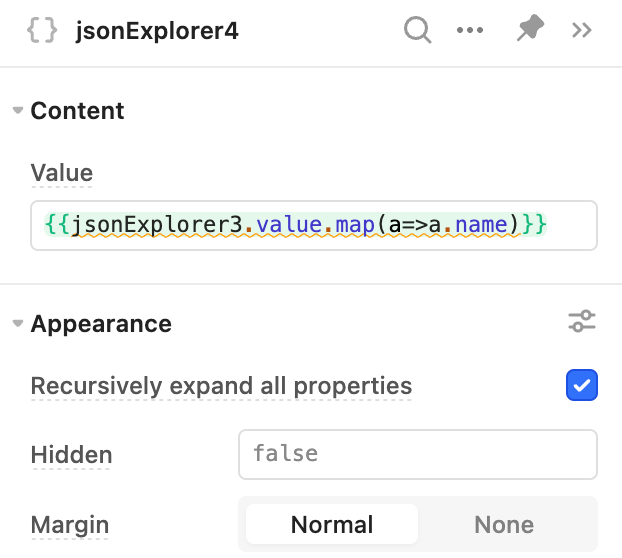Open the search magnifier in header
Image resolution: width=622 pixels, height=558 pixels.
click(x=417, y=30)
